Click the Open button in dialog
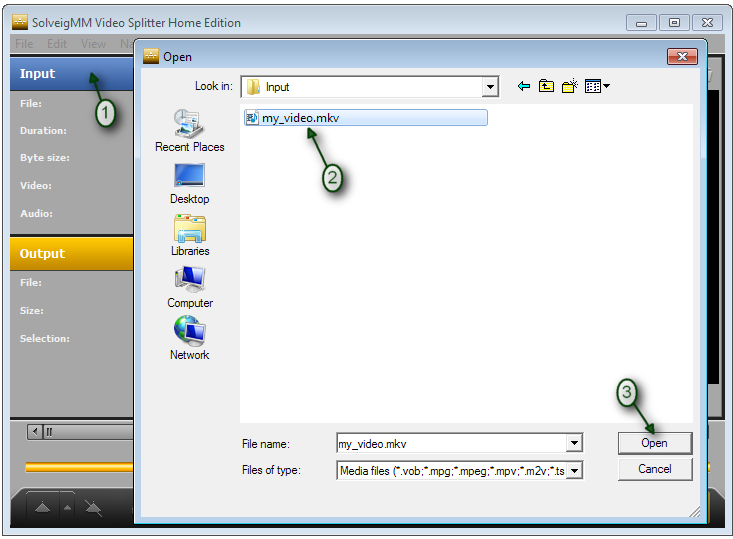The width and height of the screenshot is (733, 539). [x=654, y=443]
